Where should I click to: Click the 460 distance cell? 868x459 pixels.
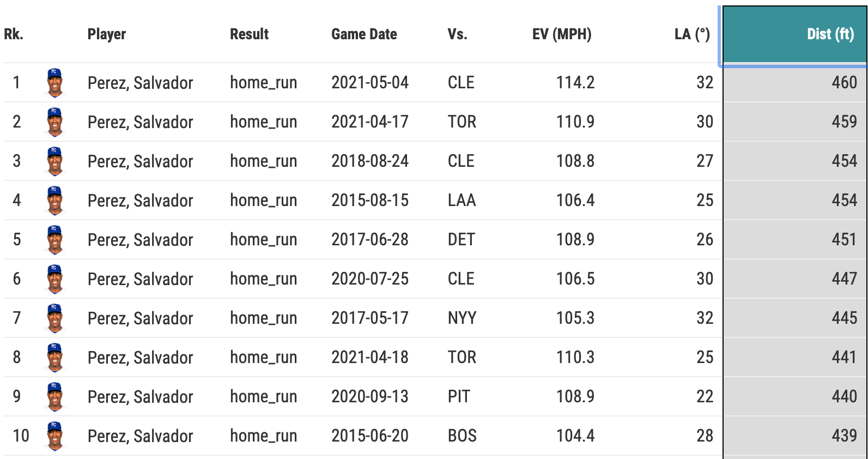click(844, 83)
